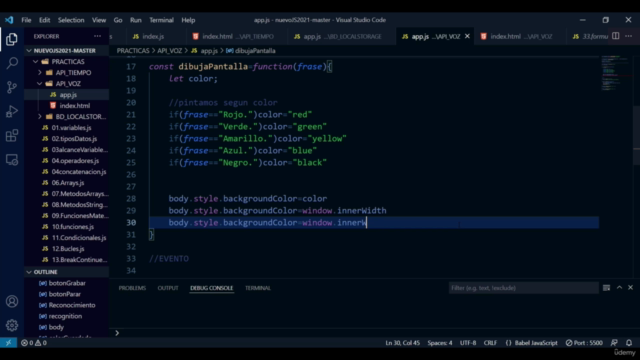Viewport: 640px width, 360px height.
Task: Collapse the API_VOZ folder
Action: 40,84
